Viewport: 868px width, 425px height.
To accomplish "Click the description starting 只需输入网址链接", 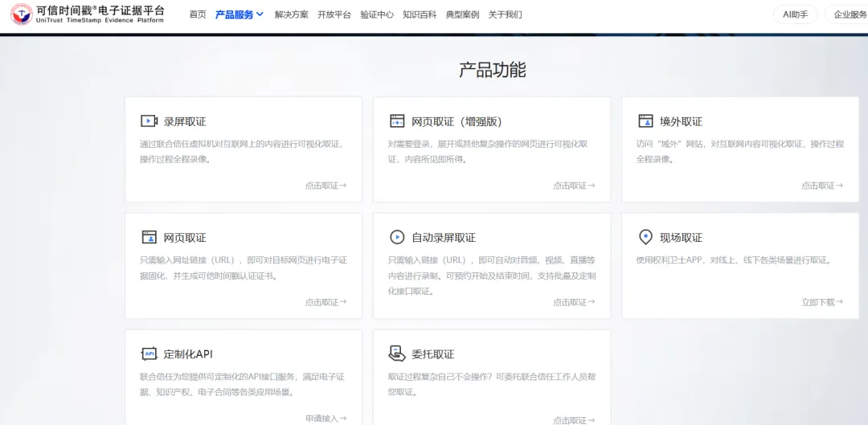I will pyautogui.click(x=243, y=268).
